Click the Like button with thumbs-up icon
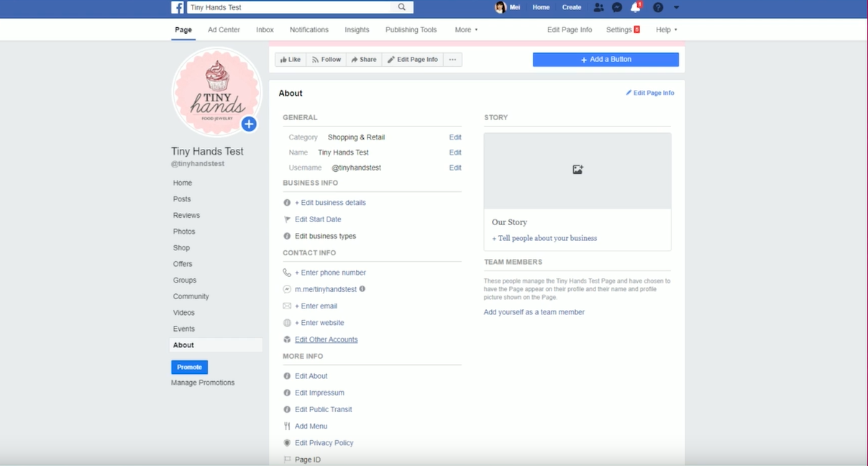This screenshot has width=868, height=466. click(x=290, y=59)
